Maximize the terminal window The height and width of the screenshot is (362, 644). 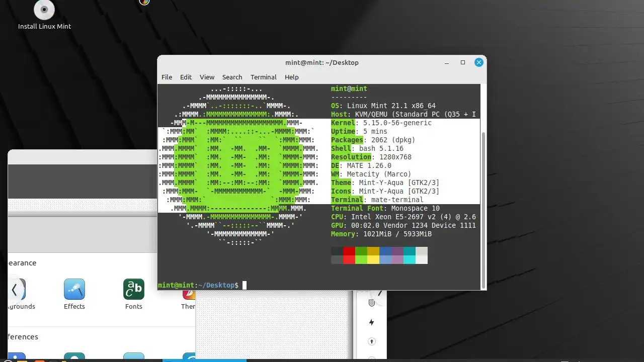[463, 62]
